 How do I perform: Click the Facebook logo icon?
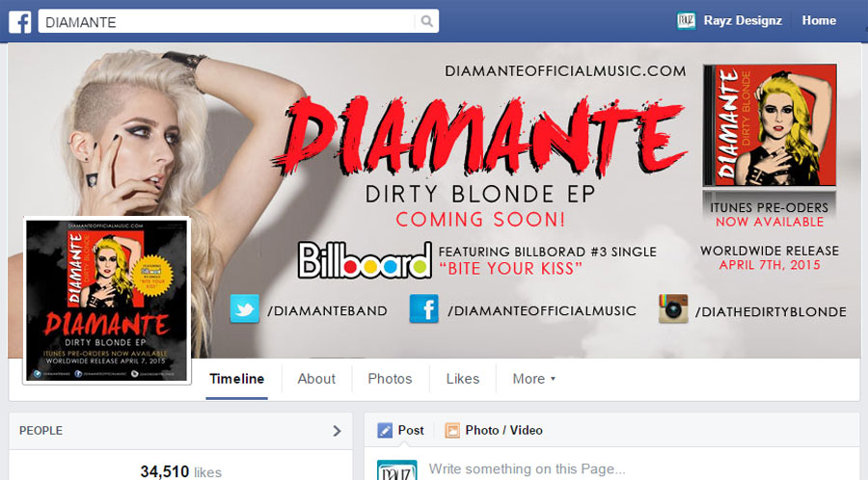click(x=20, y=22)
